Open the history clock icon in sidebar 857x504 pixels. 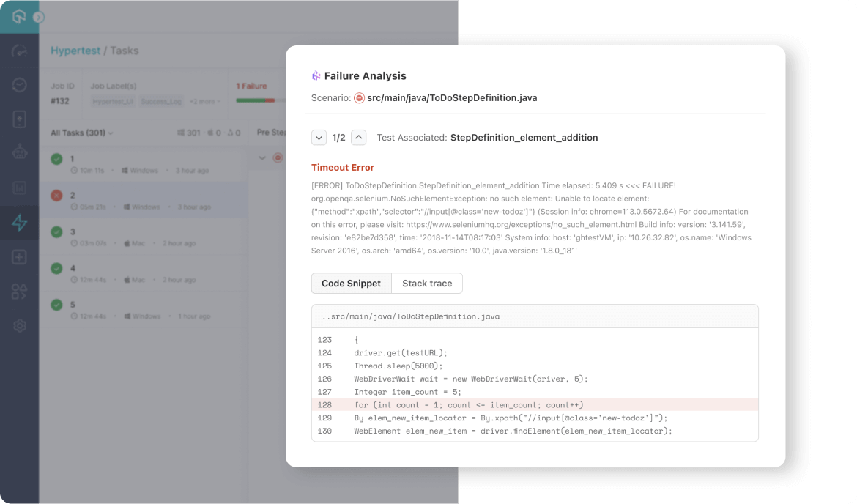click(x=19, y=84)
